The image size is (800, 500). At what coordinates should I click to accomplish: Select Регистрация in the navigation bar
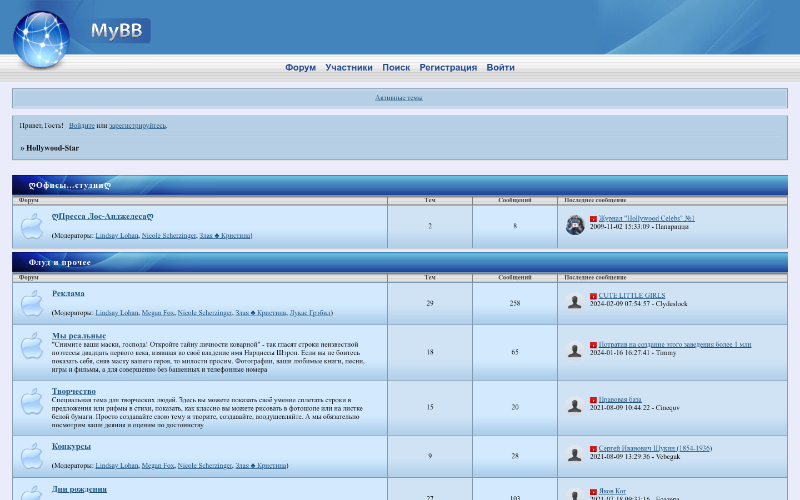(448, 68)
